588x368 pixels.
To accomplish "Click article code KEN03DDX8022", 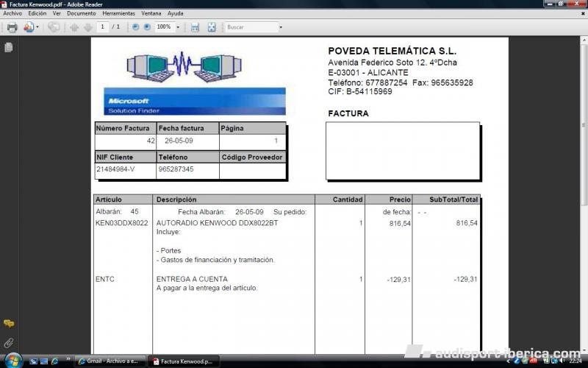I will coord(122,223).
